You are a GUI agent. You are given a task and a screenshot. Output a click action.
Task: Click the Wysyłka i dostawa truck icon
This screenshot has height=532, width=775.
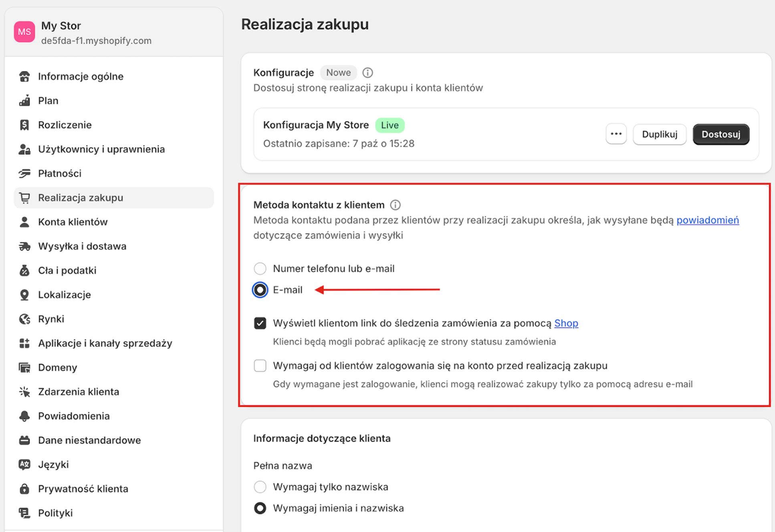click(x=24, y=246)
